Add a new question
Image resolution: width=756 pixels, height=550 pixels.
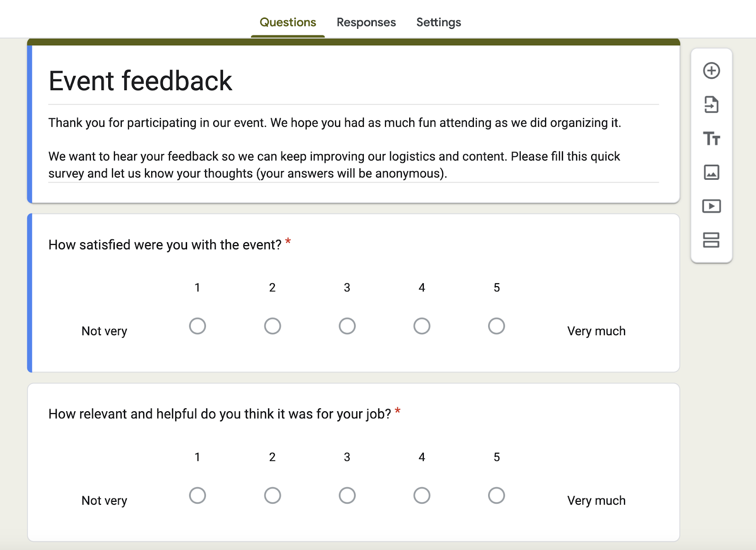712,70
